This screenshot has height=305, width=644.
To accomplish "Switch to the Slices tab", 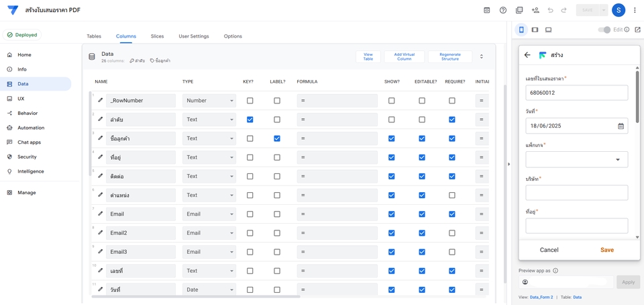I will 157,36.
